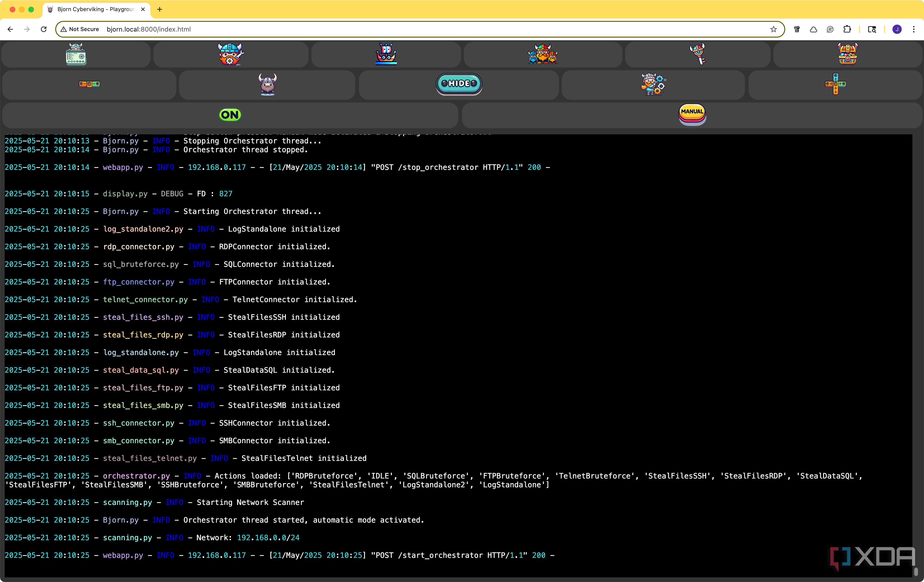
Task: Click log text 'Orchestrator thread stopped.'
Action: coord(246,150)
